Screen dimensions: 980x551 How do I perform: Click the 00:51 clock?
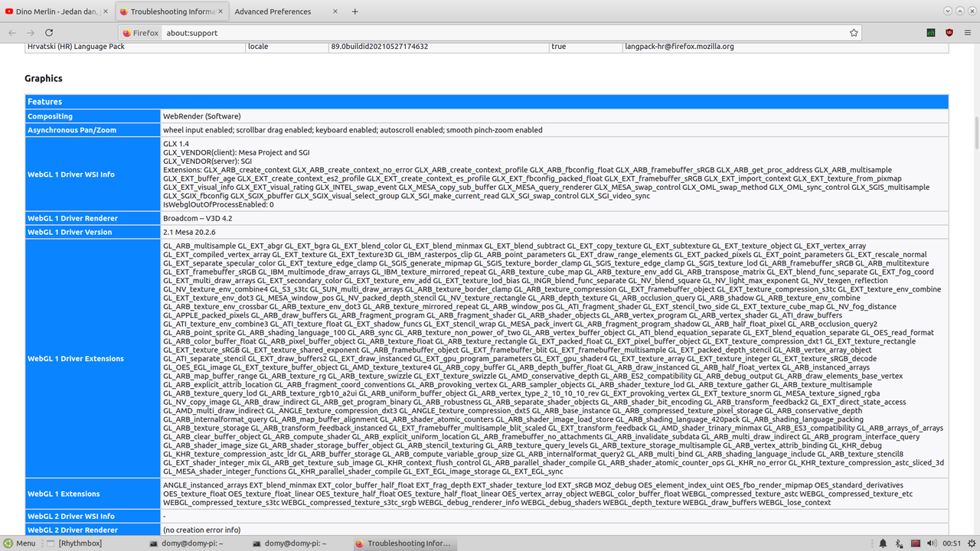point(952,543)
